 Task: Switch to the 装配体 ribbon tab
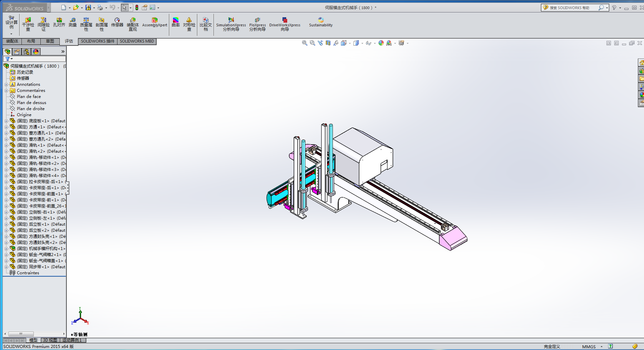pyautogui.click(x=12, y=41)
